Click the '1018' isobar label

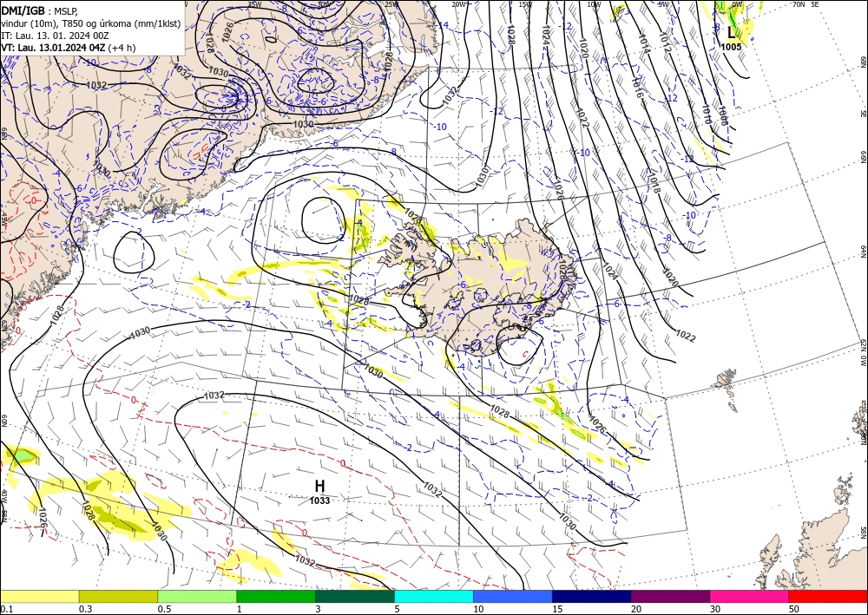(x=654, y=182)
